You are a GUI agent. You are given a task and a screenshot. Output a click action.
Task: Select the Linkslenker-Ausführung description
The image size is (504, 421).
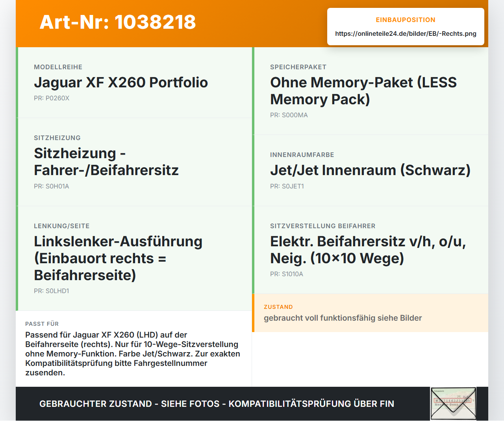[118, 258]
